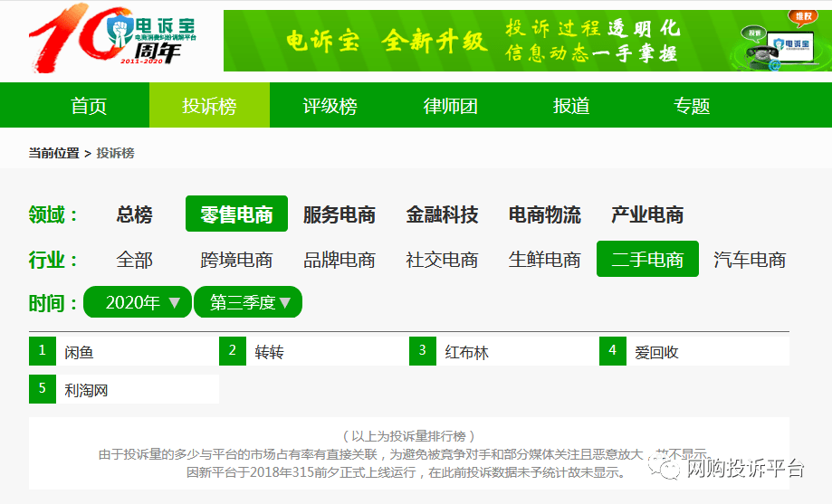
Task: Click the rank 1 badge beside 闲鱼
Action: coord(43,351)
